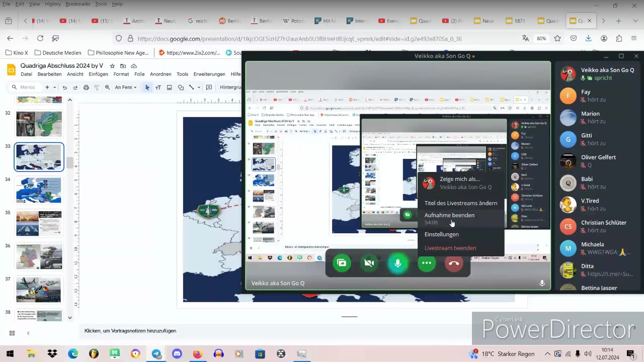Click the add comment icon
The height and width of the screenshot is (362, 644).
(209, 87)
